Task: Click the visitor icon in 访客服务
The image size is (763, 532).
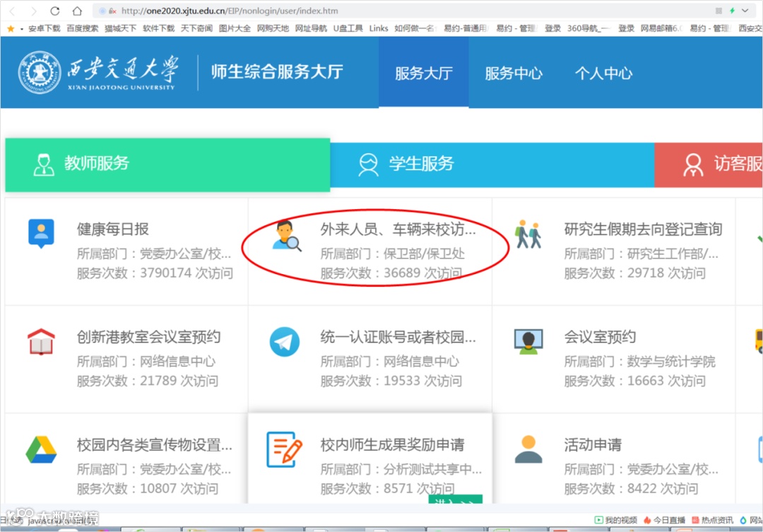Action: pos(694,165)
